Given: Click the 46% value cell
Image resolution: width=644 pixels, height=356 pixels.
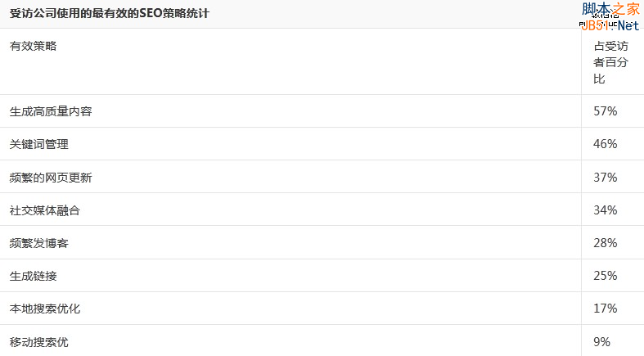Looking at the screenshot, I should click(605, 144).
